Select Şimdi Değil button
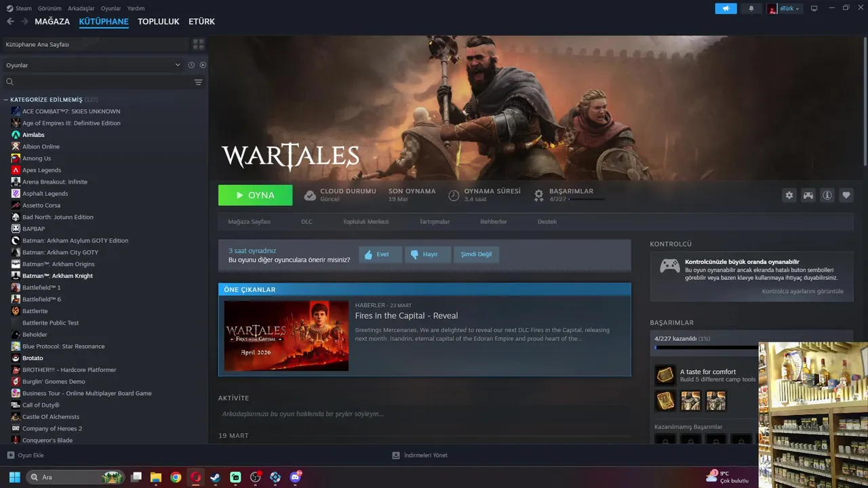The height and width of the screenshot is (488, 868). [476, 254]
